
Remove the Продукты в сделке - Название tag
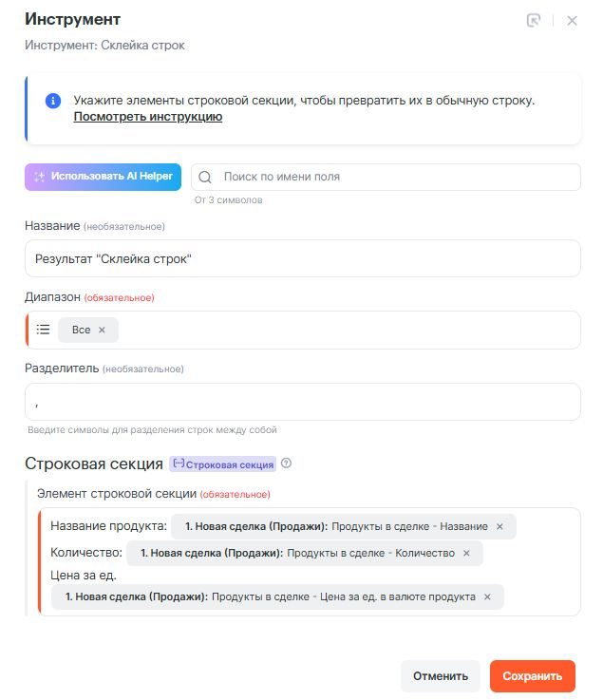(x=499, y=526)
